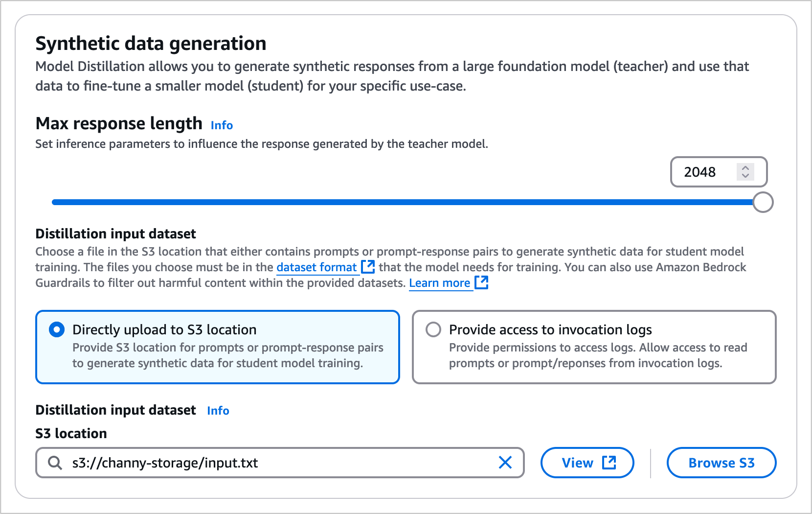Open the Browse S3 button

(x=721, y=463)
